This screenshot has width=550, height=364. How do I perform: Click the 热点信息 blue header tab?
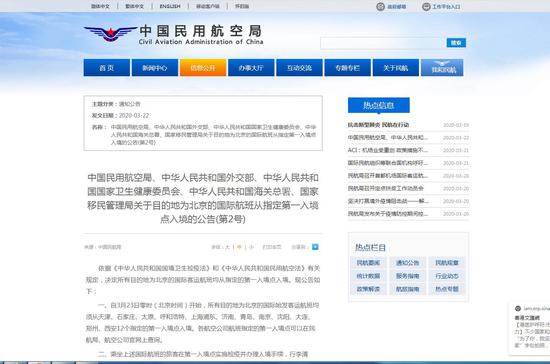[379, 105]
